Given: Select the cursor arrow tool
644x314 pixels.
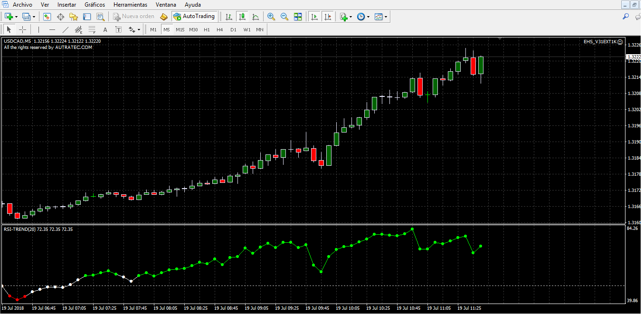Looking at the screenshot, I should pos(9,29).
